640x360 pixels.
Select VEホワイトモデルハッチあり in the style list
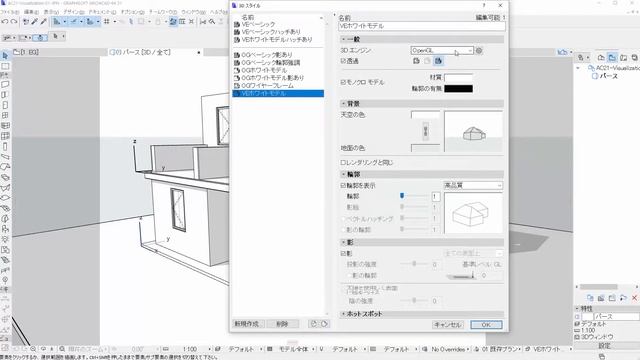click(278, 40)
